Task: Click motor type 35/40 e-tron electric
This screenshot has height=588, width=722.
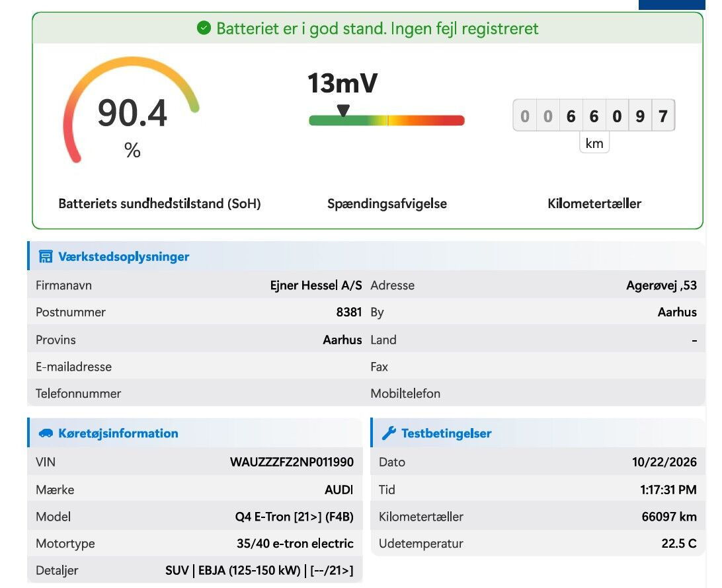Action: pos(295,543)
